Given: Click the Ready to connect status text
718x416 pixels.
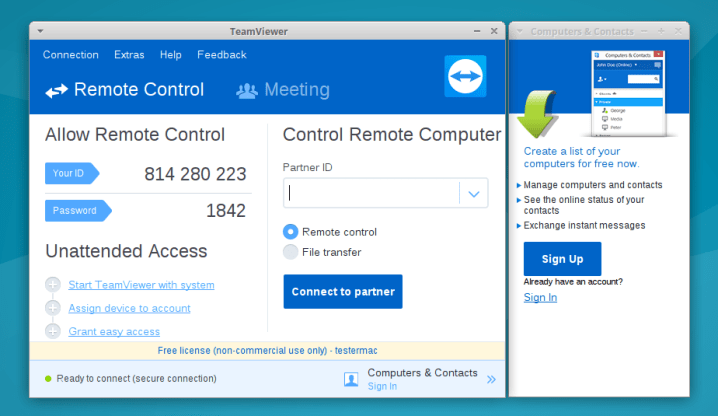Looking at the screenshot, I should [136, 378].
